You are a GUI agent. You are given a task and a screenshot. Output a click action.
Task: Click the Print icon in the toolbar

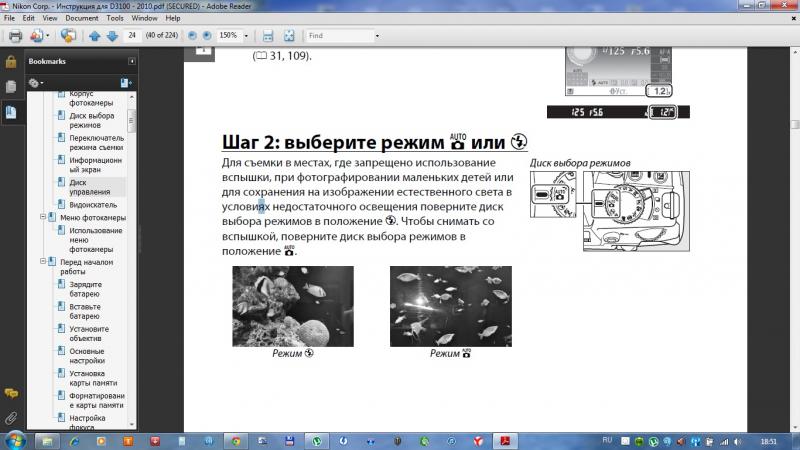[15, 36]
